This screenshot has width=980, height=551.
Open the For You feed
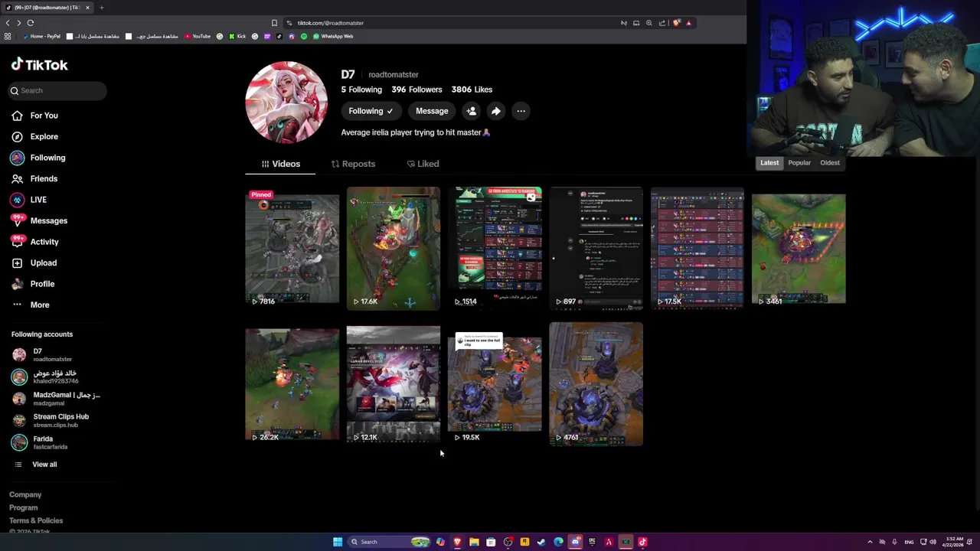pyautogui.click(x=34, y=116)
